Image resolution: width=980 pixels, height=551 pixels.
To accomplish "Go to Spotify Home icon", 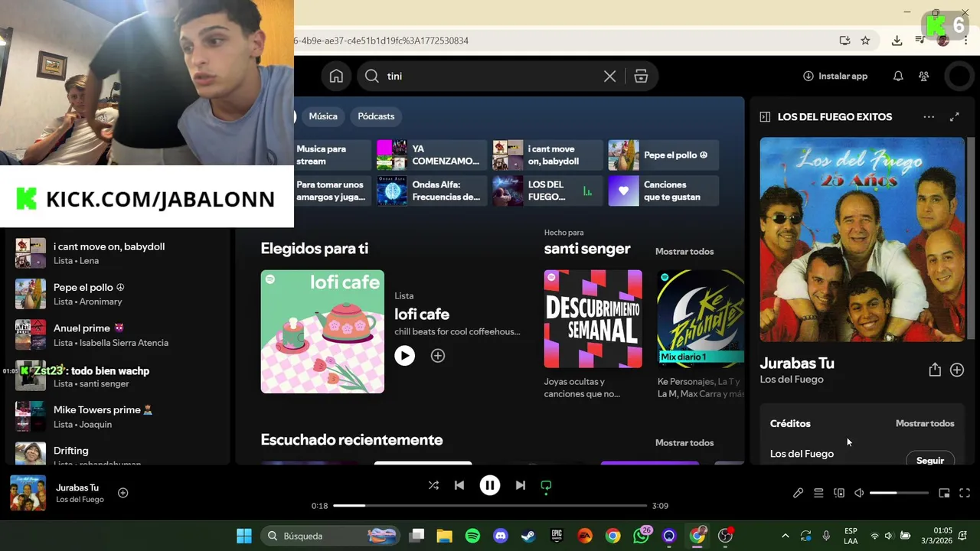I will 336,76.
